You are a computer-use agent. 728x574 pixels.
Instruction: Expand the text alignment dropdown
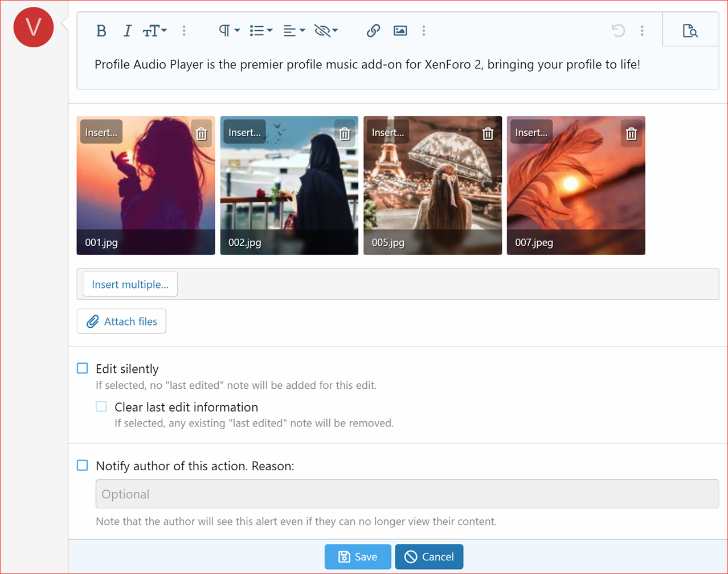(294, 31)
